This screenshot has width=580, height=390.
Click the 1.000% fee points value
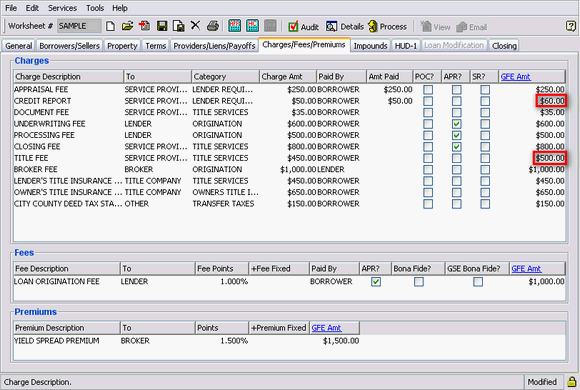click(234, 282)
